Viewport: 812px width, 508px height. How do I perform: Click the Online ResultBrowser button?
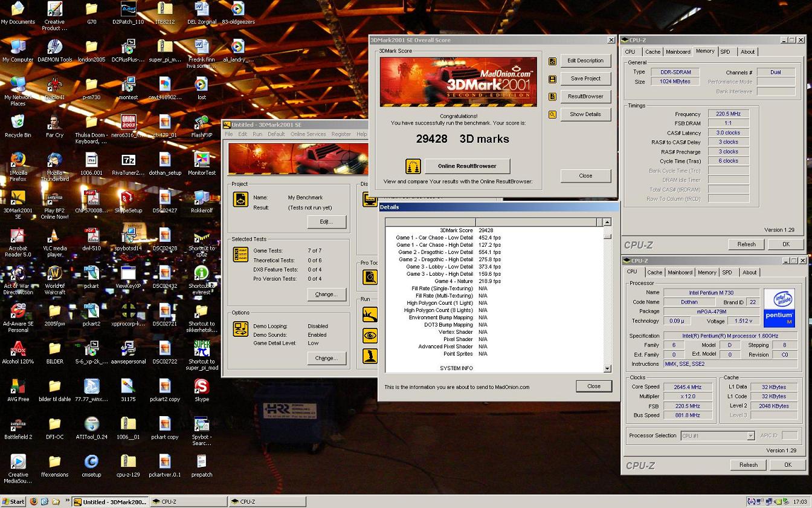pos(467,166)
